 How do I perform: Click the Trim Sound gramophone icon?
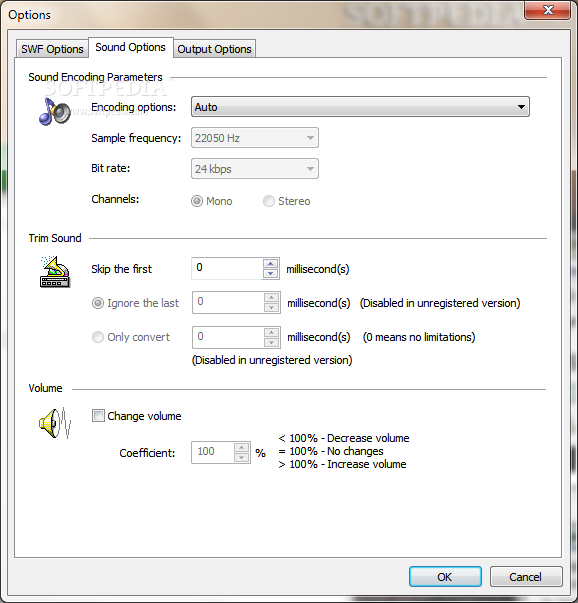(55, 272)
